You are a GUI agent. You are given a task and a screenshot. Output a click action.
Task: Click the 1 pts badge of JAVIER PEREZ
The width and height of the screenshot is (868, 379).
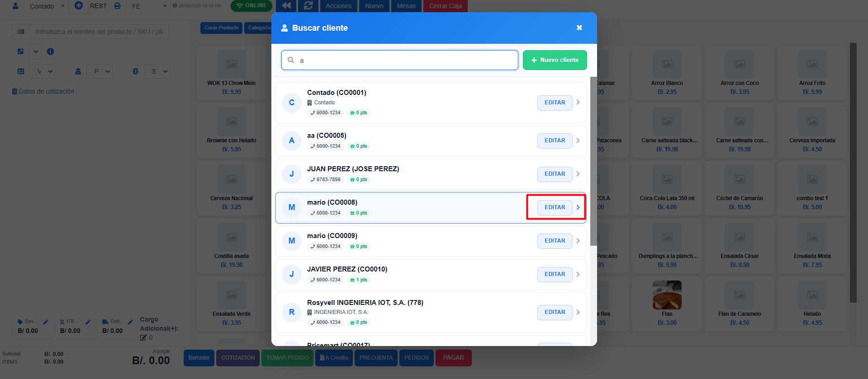359,280
